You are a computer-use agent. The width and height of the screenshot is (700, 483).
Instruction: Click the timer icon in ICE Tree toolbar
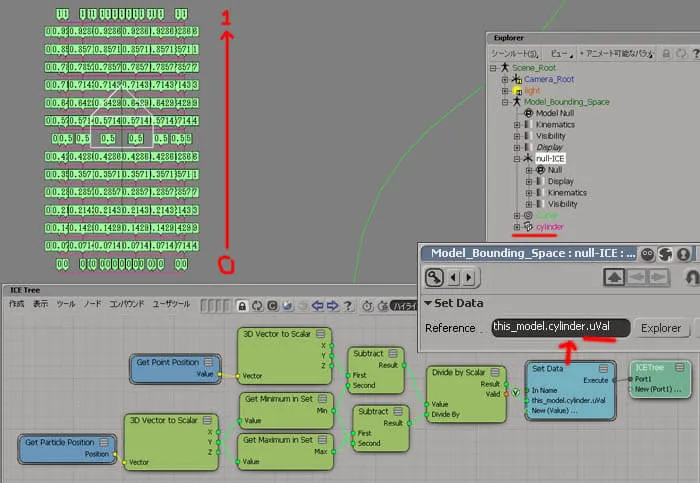coord(367,306)
